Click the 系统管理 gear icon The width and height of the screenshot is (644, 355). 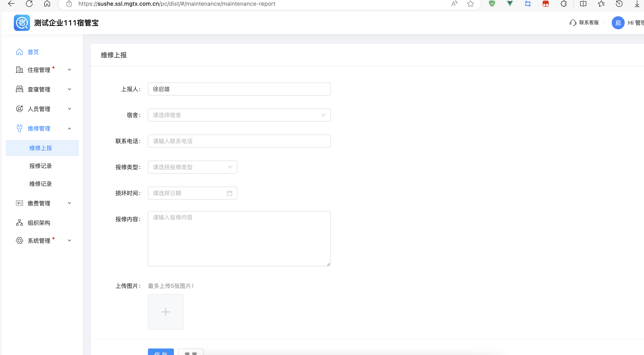click(20, 240)
